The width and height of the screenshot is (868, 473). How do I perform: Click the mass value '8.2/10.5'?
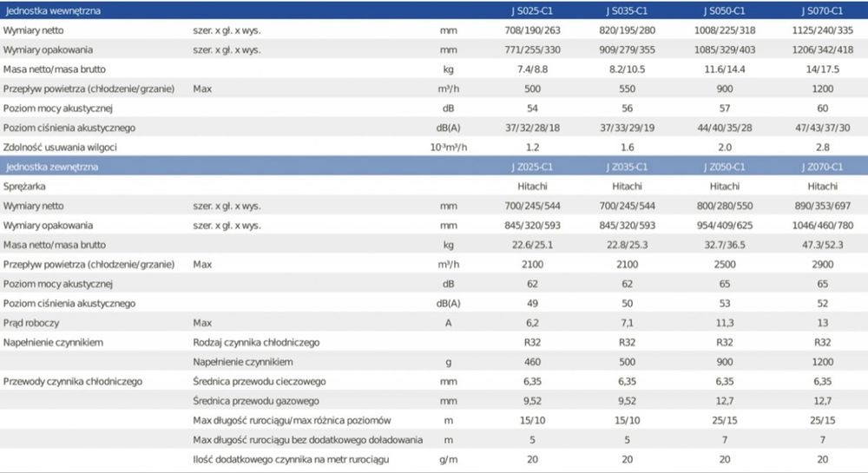(x=627, y=69)
